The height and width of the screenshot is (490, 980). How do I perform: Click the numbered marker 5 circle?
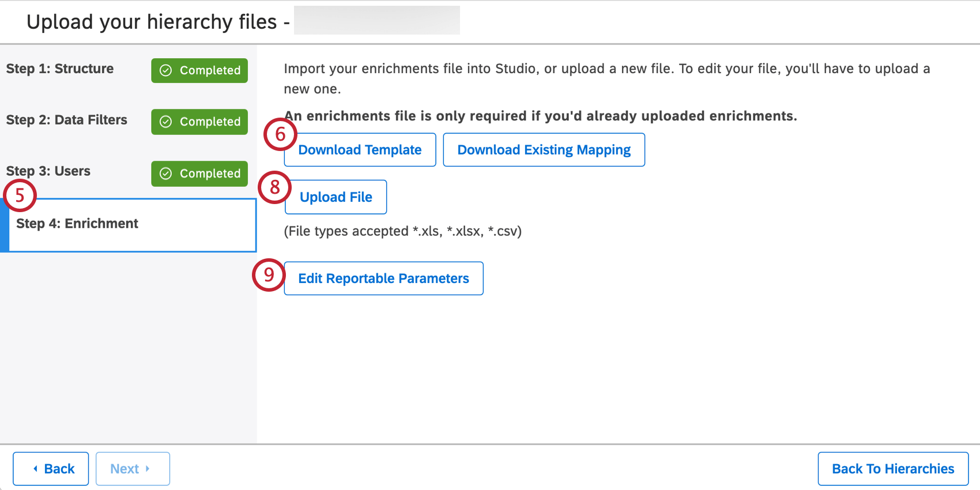[x=20, y=195]
